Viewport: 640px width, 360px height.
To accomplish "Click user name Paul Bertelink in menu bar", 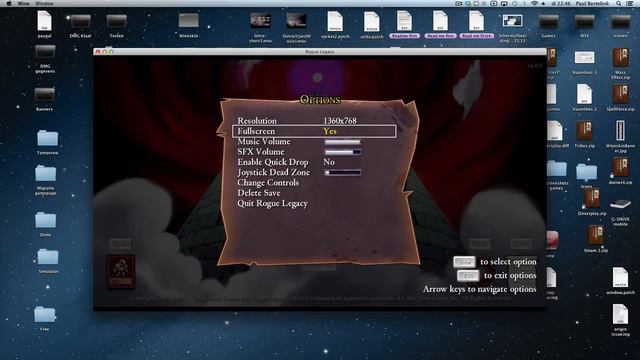I will (x=592, y=3).
